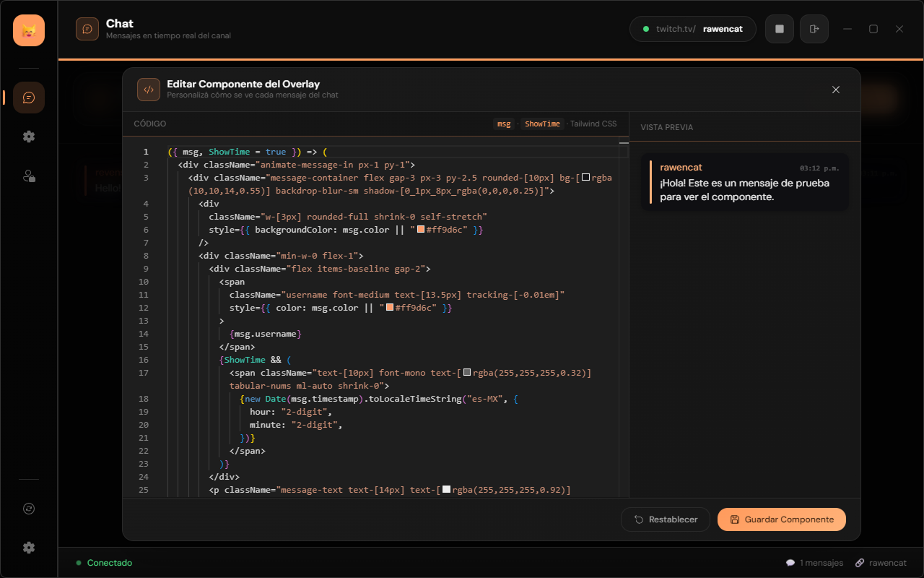The height and width of the screenshot is (578, 924).
Task: Click the white rgba swatch on line 25
Action: click(446, 490)
